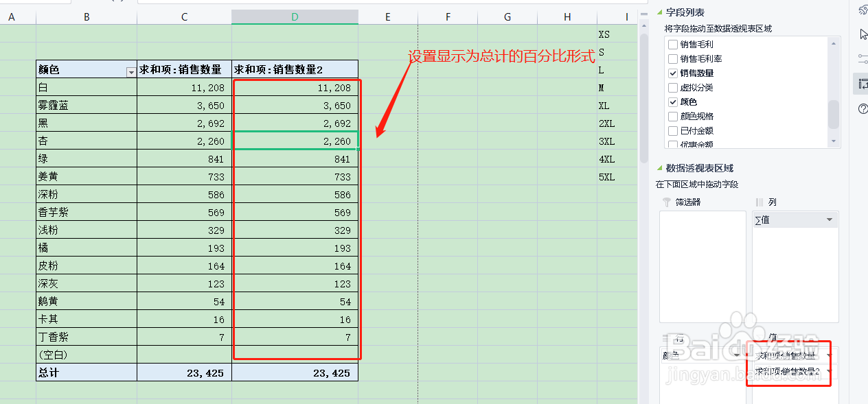Click the help question-mark icon in right sidebar

(x=864, y=108)
